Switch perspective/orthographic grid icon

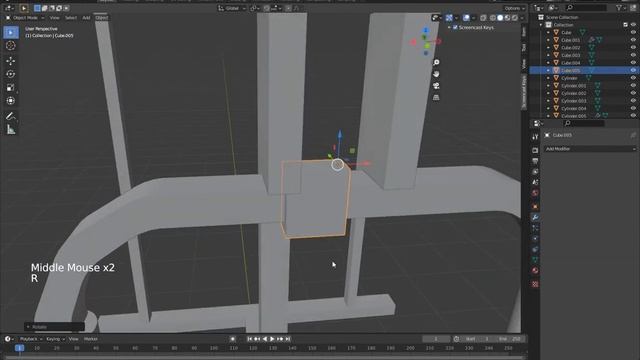[x=436, y=97]
